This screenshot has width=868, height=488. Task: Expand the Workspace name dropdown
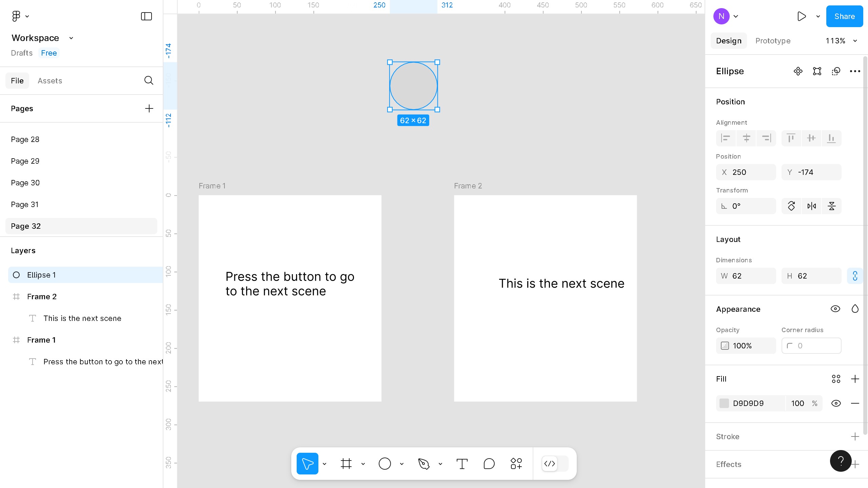[71, 38]
